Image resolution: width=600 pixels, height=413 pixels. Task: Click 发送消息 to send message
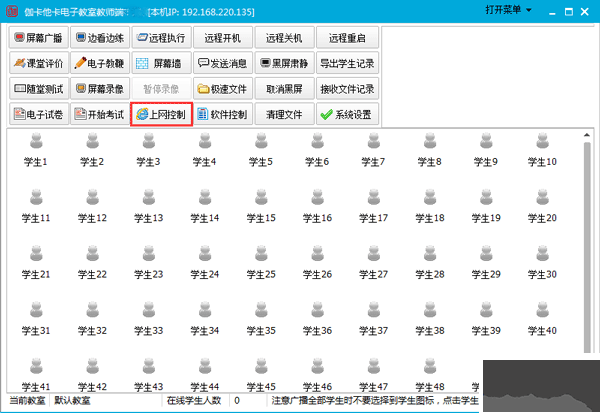pyautogui.click(x=222, y=63)
